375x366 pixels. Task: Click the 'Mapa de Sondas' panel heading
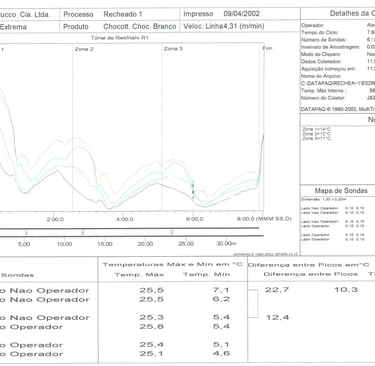pyautogui.click(x=341, y=191)
